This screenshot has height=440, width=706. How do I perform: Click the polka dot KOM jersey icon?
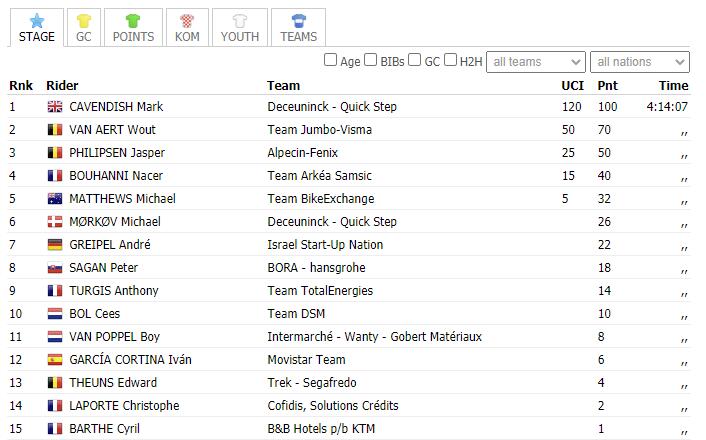click(x=187, y=20)
